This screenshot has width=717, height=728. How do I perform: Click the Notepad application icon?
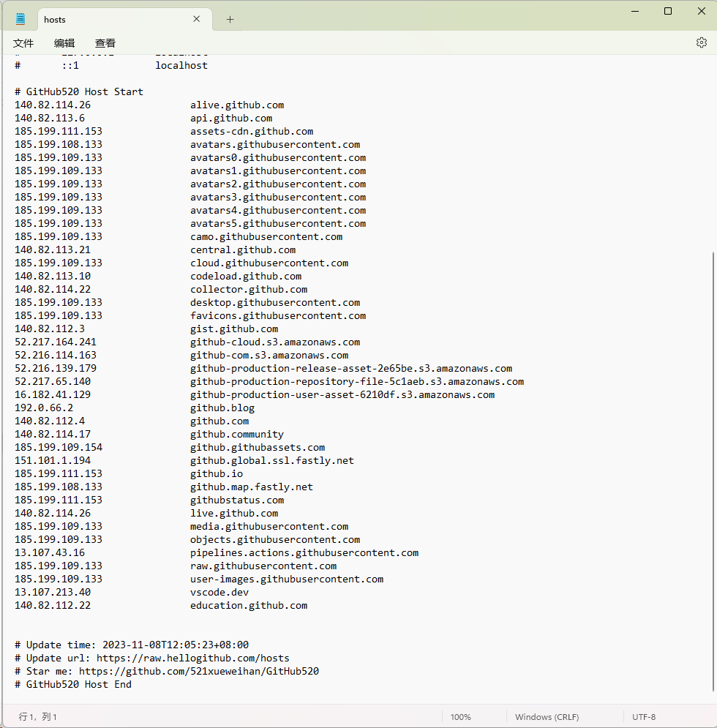pos(20,19)
